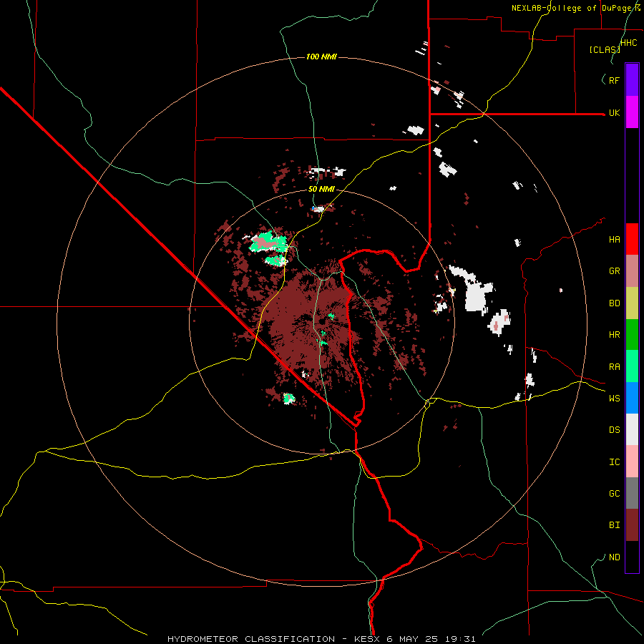Click the IC pink legend swatch
The height and width of the screenshot is (644, 644).
coord(632,462)
